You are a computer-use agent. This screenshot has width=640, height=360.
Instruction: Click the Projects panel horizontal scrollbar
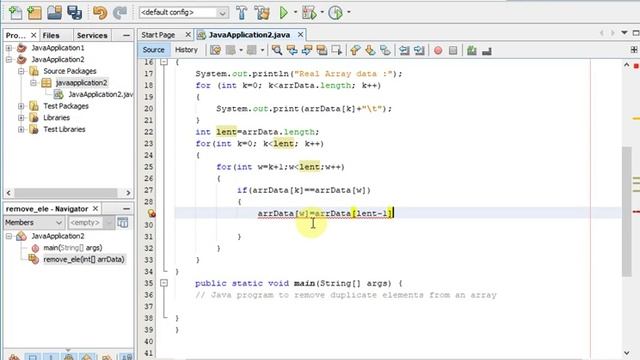(x=66, y=193)
